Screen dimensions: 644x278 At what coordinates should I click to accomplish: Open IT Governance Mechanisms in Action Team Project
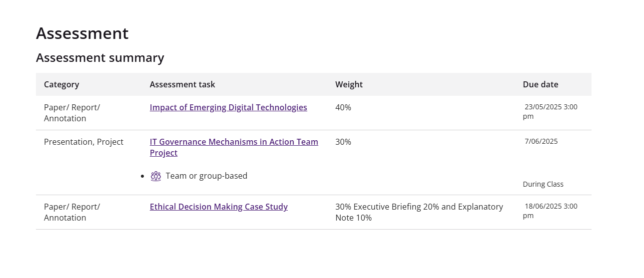pyautogui.click(x=234, y=147)
